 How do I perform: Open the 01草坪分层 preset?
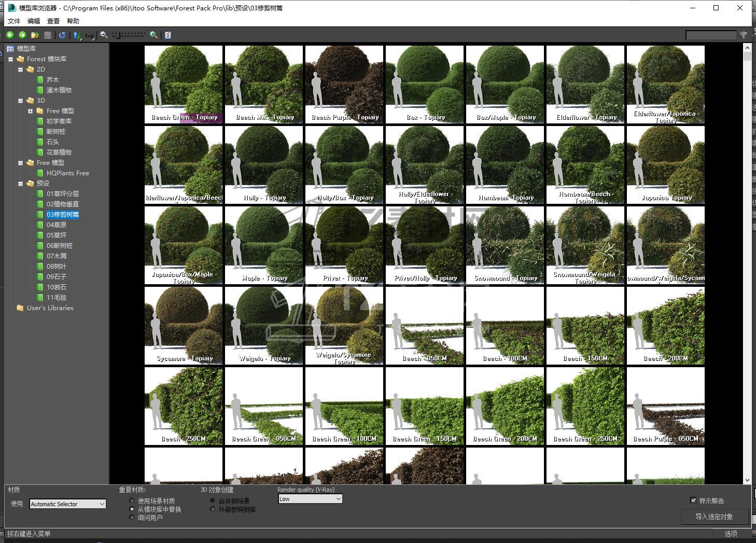[63, 194]
